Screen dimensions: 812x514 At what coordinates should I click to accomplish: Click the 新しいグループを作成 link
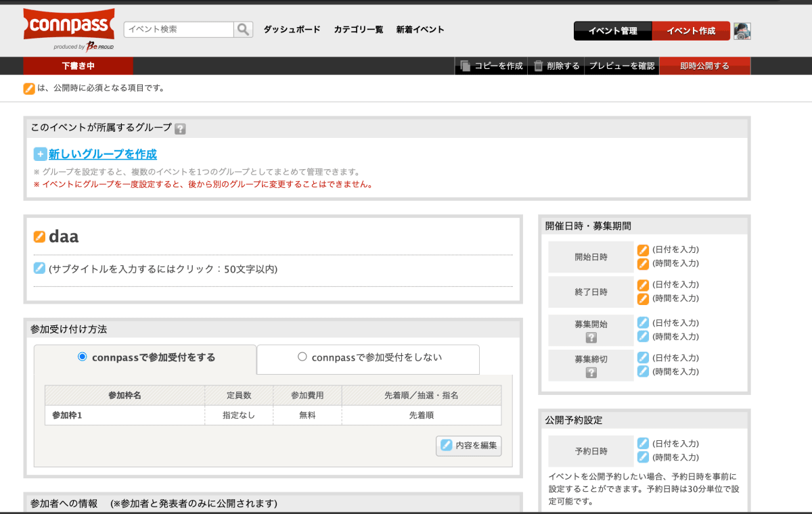103,154
